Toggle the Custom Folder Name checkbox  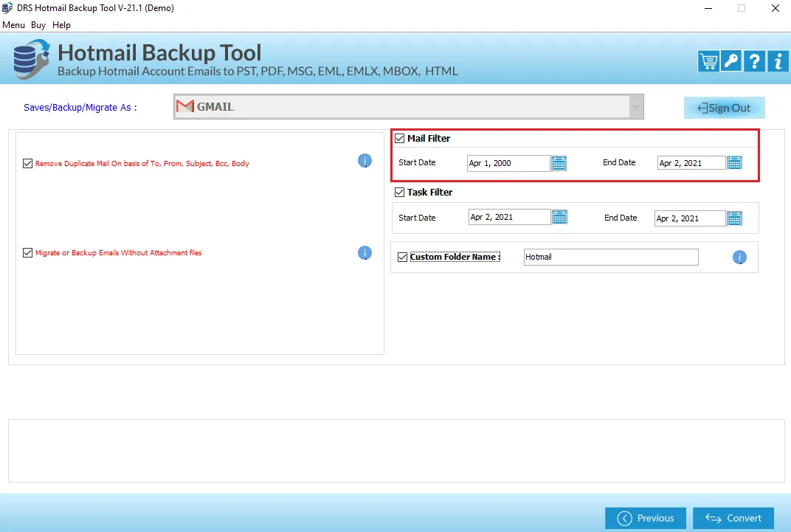(403, 258)
